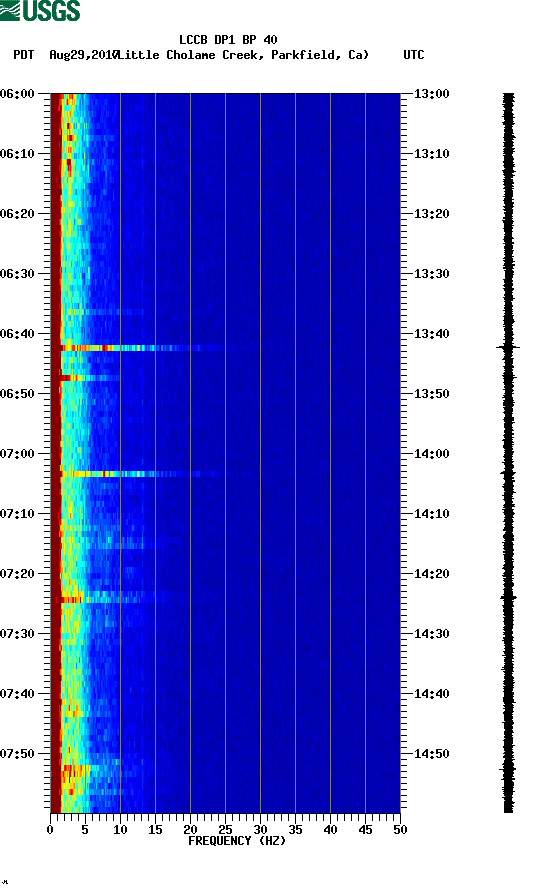Click the 13:10 UTC time label
This screenshot has width=552, height=893.
pos(431,154)
